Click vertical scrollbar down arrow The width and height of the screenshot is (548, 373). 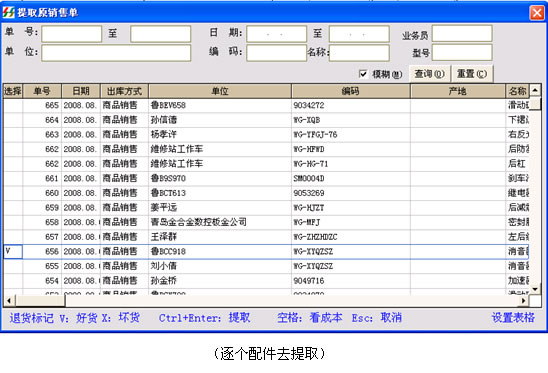(x=535, y=289)
